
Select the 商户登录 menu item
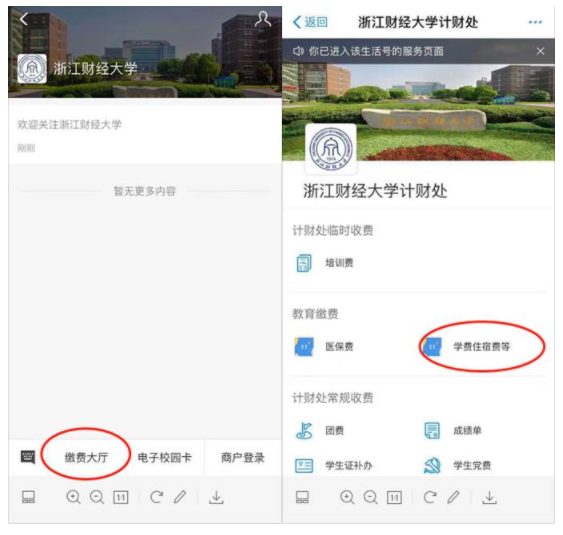coord(243,457)
